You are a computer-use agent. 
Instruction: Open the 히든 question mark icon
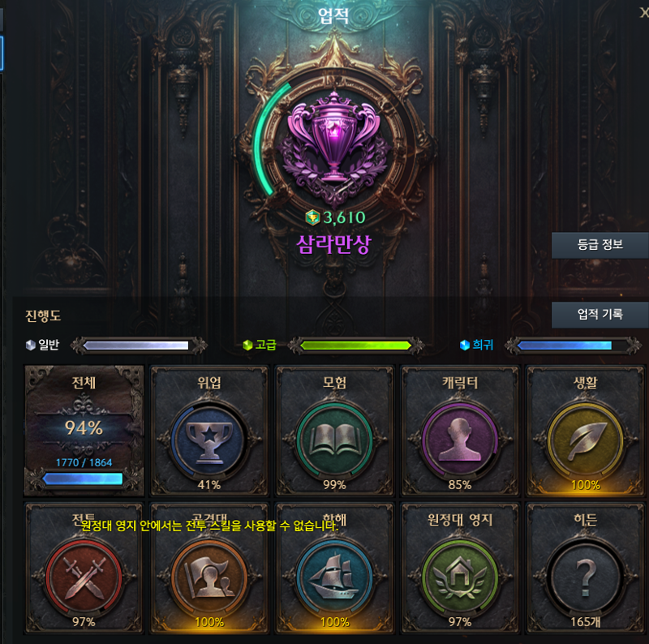click(x=585, y=577)
